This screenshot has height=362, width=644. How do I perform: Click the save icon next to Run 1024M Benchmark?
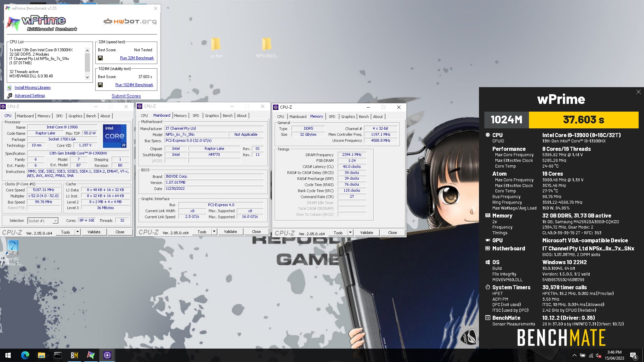pyautogui.click(x=100, y=85)
